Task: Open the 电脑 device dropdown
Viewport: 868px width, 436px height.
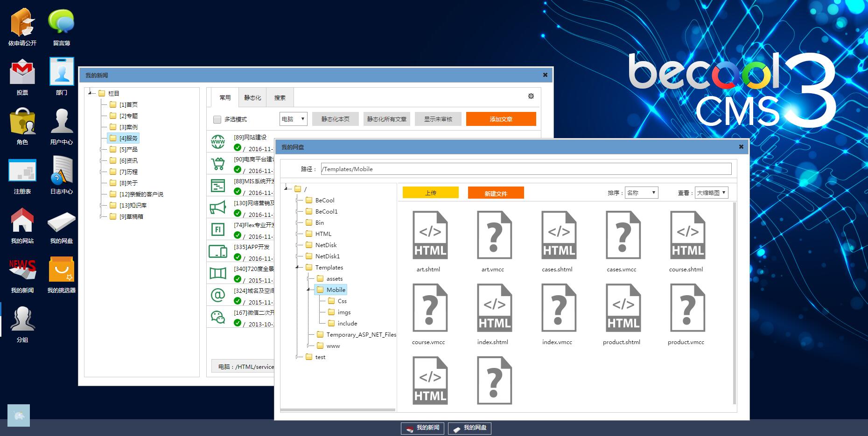Action: coord(293,119)
